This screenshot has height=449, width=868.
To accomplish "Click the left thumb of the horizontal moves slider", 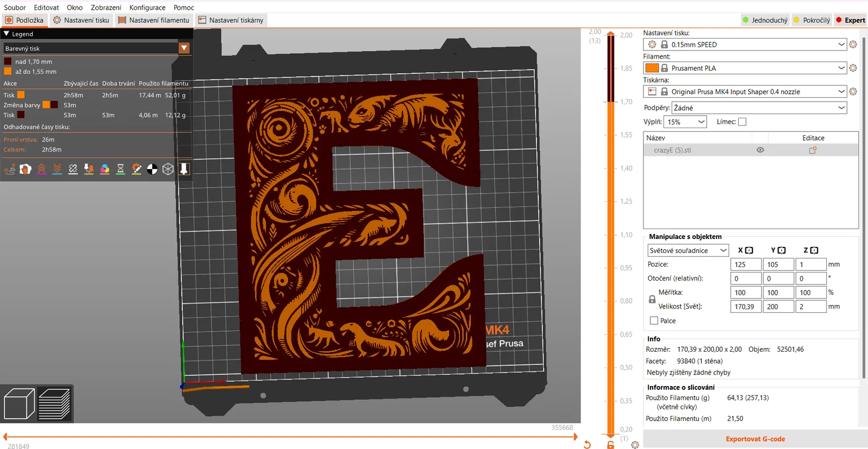I will (5, 437).
